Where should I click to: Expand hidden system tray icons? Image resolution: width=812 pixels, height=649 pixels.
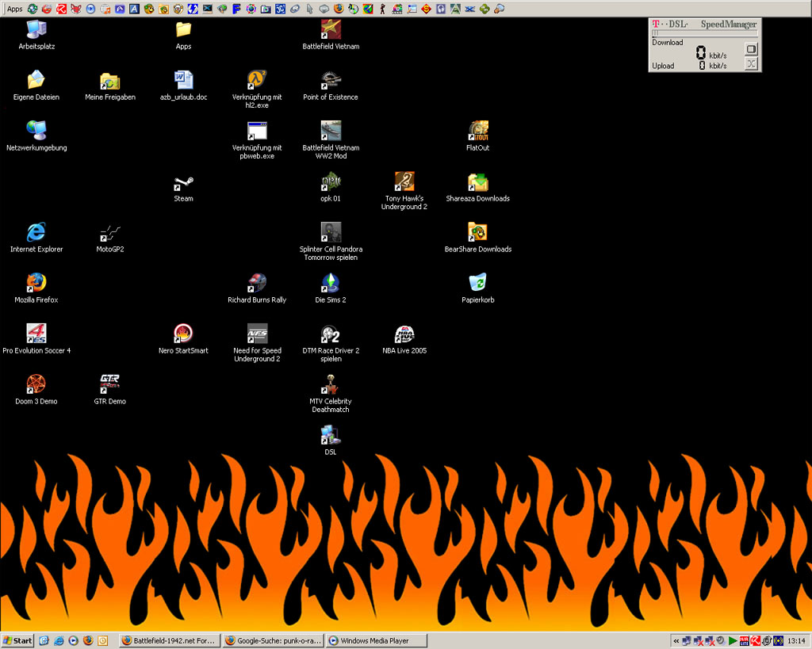(676, 641)
